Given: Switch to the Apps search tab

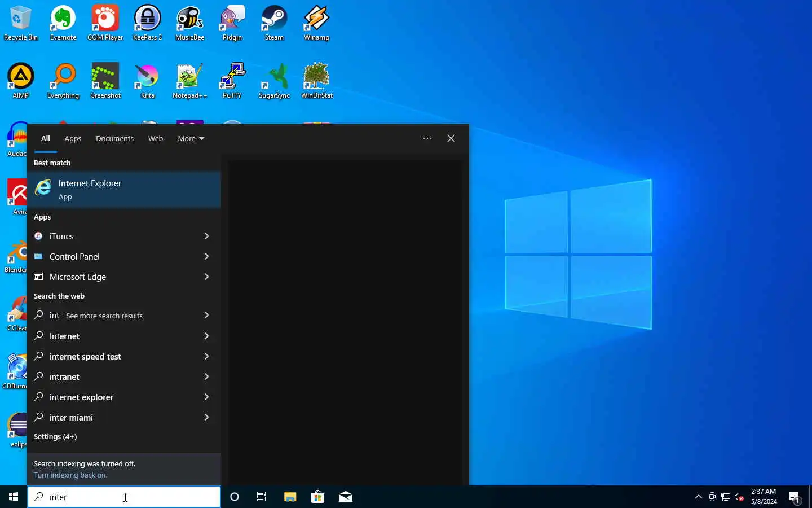Looking at the screenshot, I should pos(73,138).
